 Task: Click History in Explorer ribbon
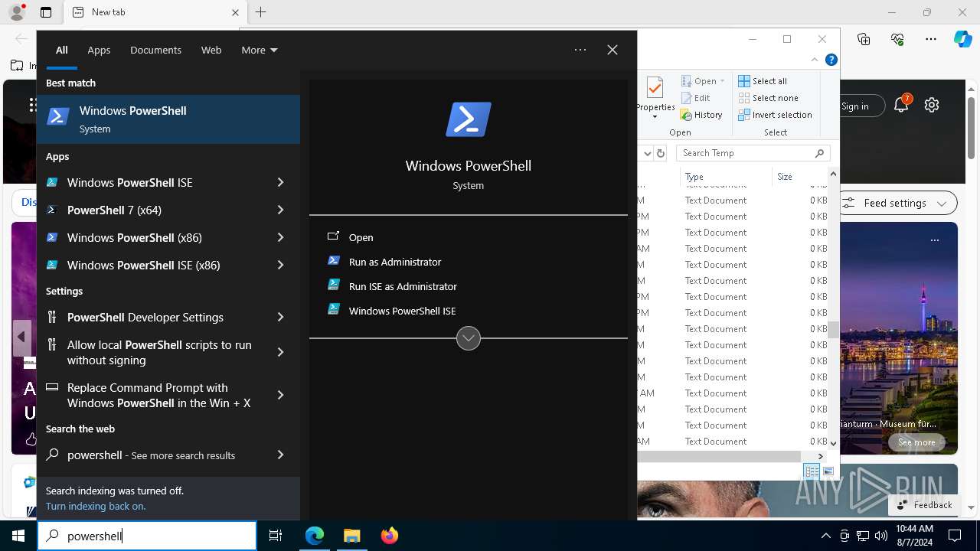point(701,115)
